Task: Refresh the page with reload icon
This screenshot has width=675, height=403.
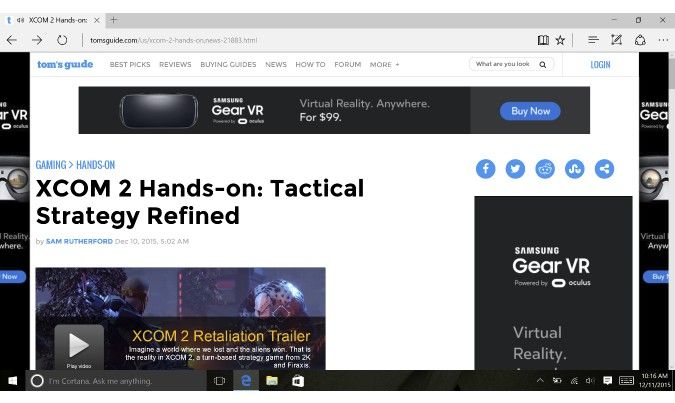Action: click(62, 40)
